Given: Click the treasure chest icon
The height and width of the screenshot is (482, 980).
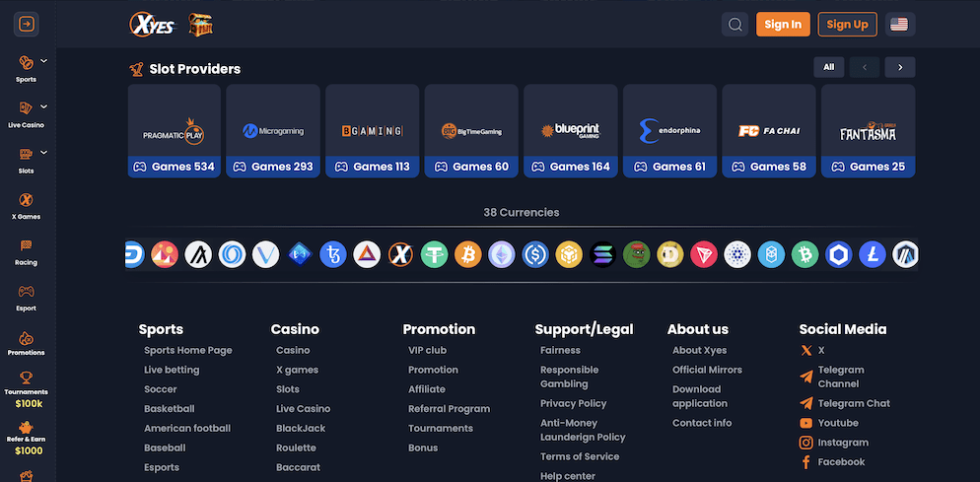Looking at the screenshot, I should pyautogui.click(x=200, y=25).
